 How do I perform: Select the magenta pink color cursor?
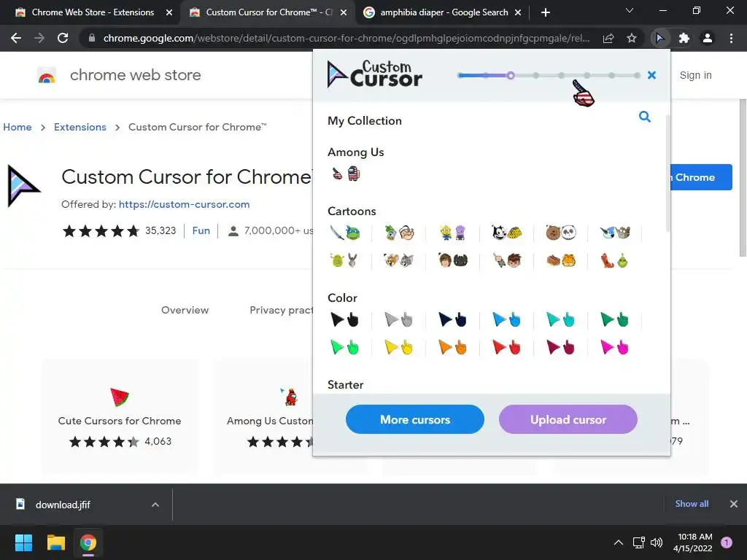pos(615,347)
